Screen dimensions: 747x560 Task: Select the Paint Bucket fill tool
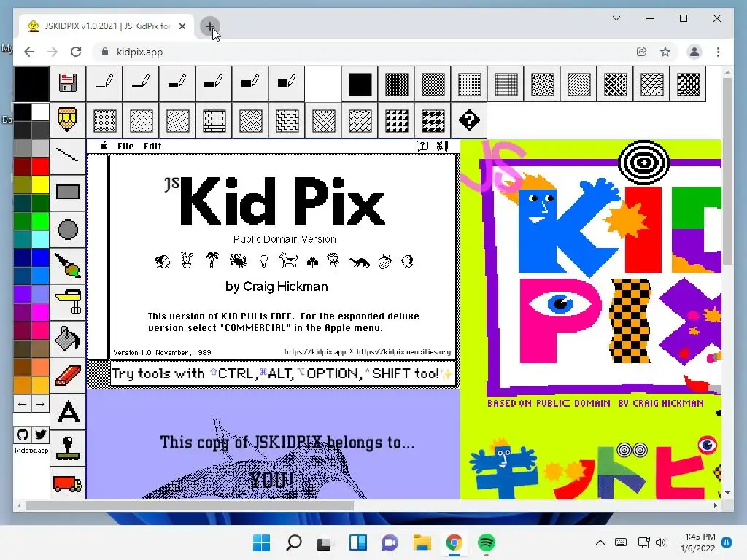pos(68,338)
